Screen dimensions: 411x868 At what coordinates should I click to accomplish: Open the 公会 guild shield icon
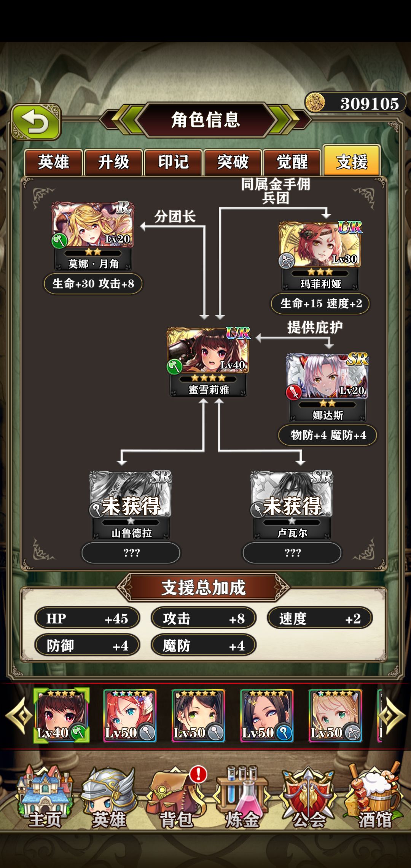pyautogui.click(x=309, y=798)
